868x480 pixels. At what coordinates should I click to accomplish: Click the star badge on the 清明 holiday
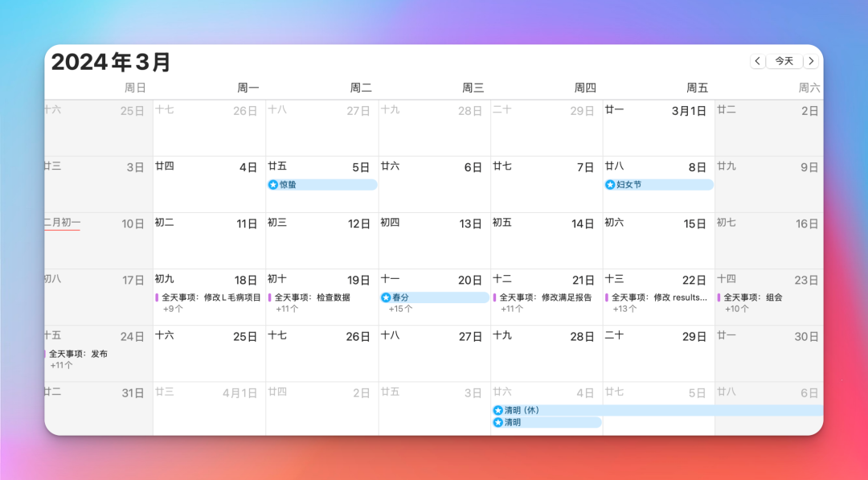(498, 421)
